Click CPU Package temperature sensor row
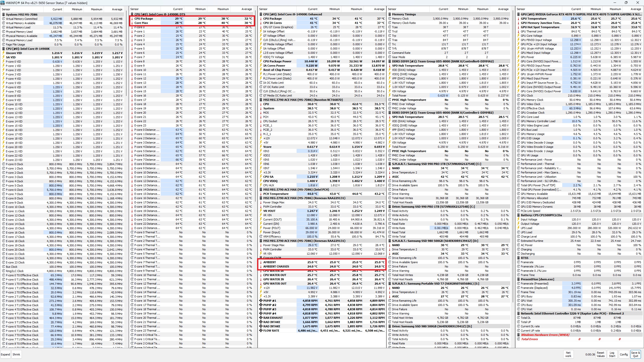This screenshot has height=362, width=644. click(x=177, y=18)
